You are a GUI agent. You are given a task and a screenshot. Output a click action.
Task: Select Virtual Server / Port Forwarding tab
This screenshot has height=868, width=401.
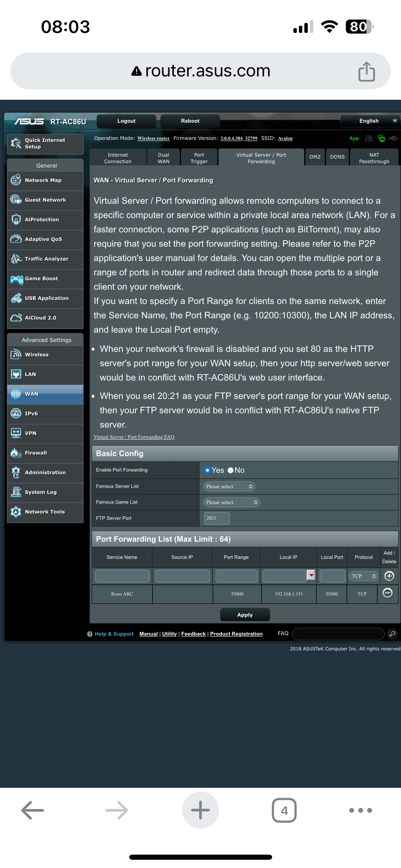coord(261,158)
